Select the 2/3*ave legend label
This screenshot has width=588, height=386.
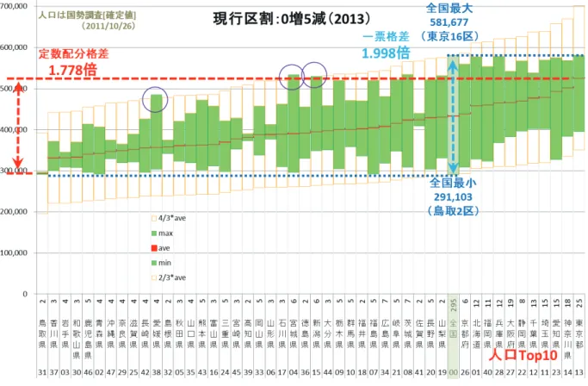(x=171, y=277)
